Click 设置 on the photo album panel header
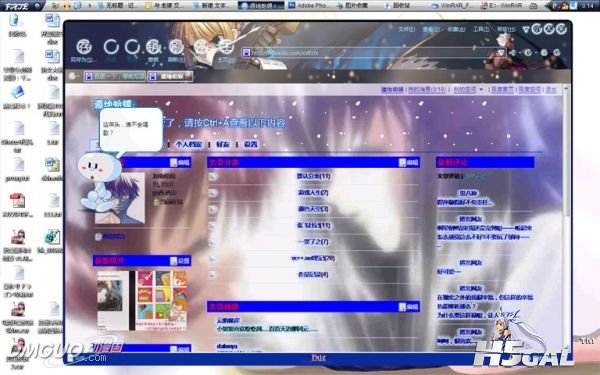The height and width of the screenshot is (375, 600). pyautogui.click(x=180, y=261)
